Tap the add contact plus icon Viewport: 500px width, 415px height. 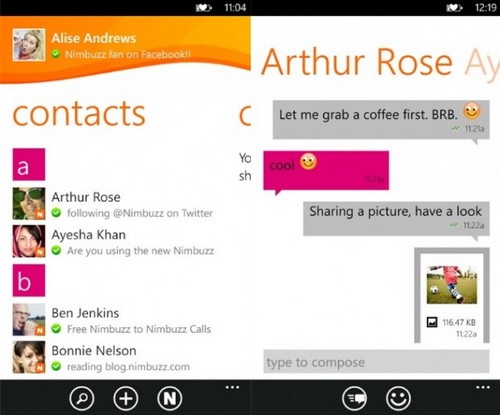(126, 398)
